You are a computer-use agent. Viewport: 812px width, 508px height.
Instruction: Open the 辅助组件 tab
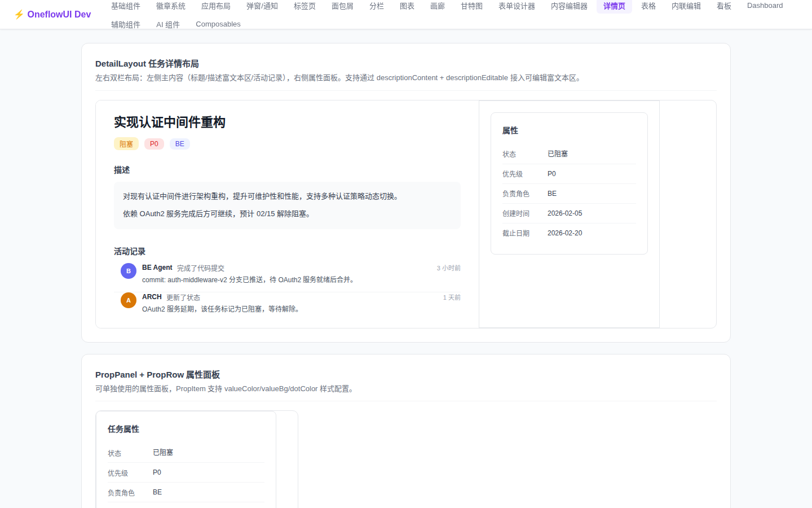tap(126, 24)
